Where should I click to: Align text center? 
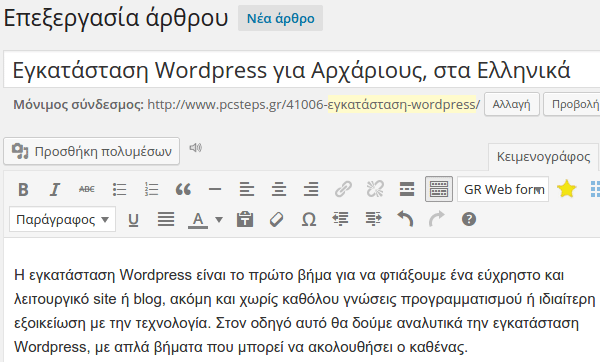pyautogui.click(x=279, y=189)
